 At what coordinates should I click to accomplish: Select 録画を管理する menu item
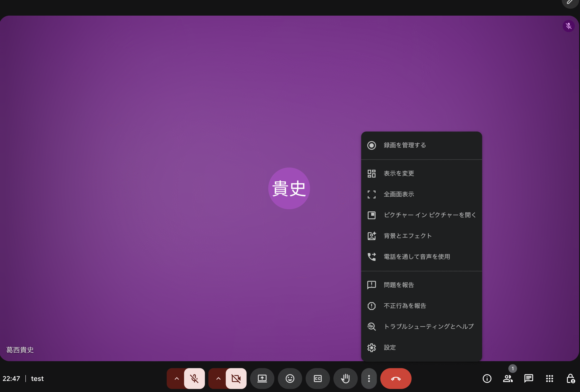[405, 145]
